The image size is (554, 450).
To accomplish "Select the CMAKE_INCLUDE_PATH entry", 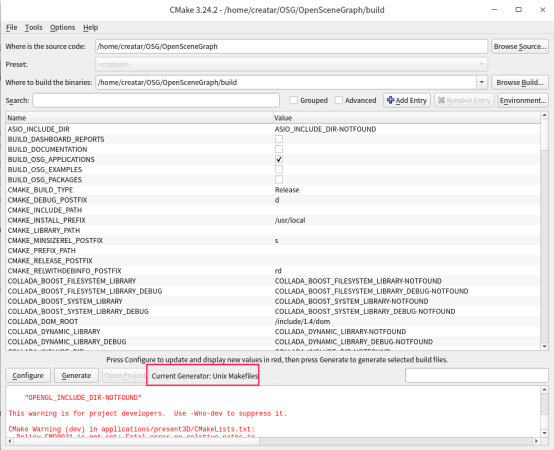I will [45, 210].
